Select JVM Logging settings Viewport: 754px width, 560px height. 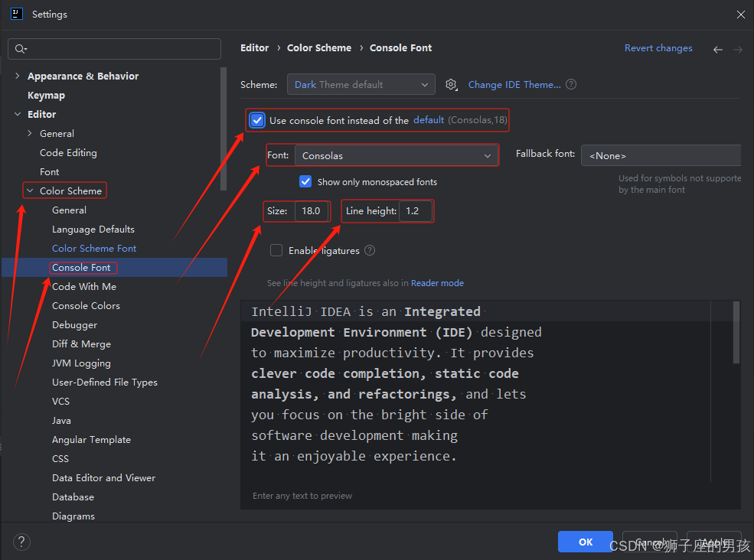click(x=81, y=363)
